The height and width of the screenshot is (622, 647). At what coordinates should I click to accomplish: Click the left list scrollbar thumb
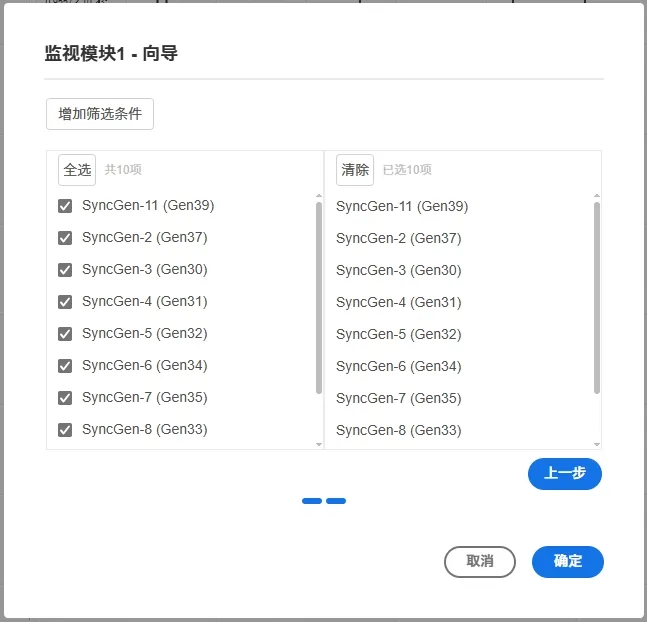(319, 298)
